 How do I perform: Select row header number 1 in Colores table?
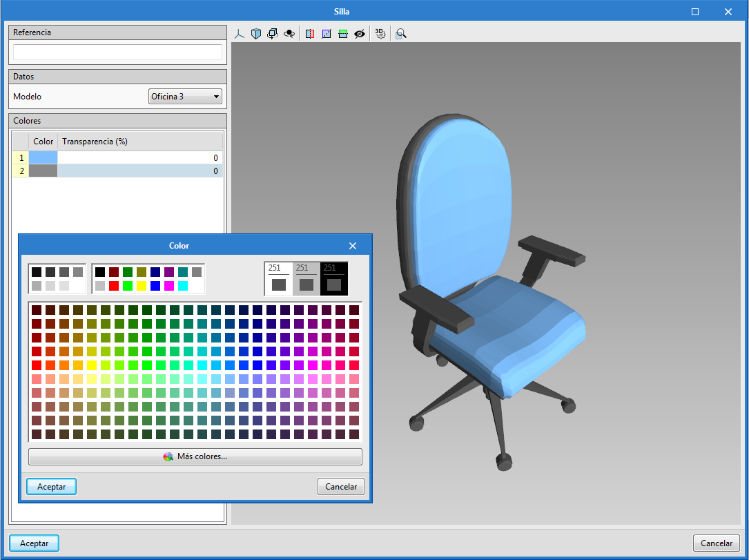tap(21, 157)
